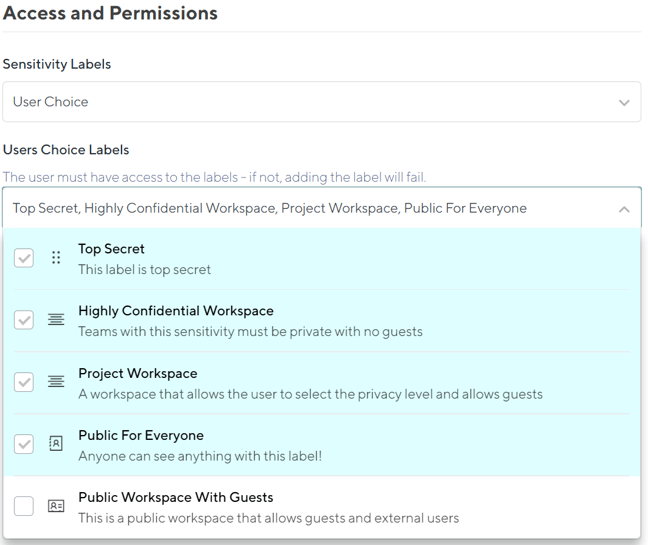Select the Highly Confidential Workspace option
The width and height of the screenshot is (648, 545).
[176, 311]
